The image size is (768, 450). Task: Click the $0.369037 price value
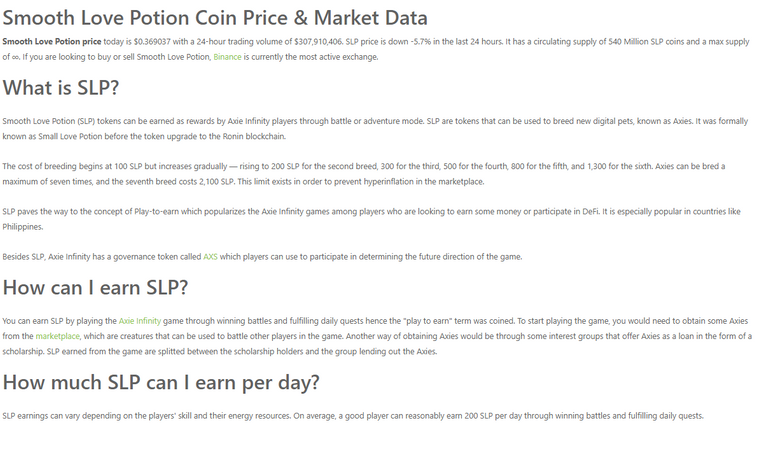click(152, 42)
